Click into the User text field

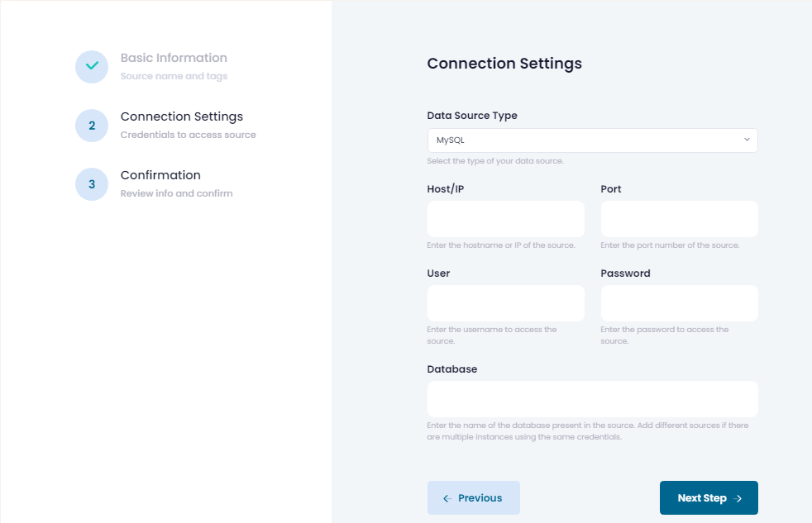tap(505, 303)
